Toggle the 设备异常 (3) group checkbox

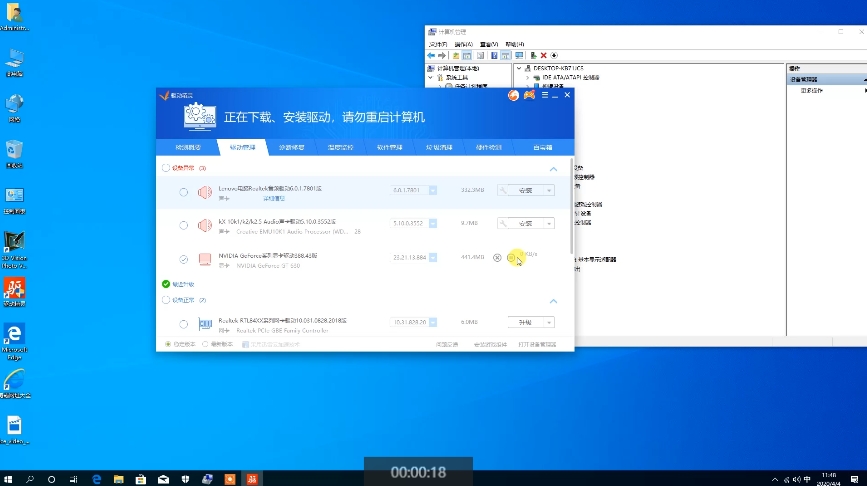coord(166,168)
